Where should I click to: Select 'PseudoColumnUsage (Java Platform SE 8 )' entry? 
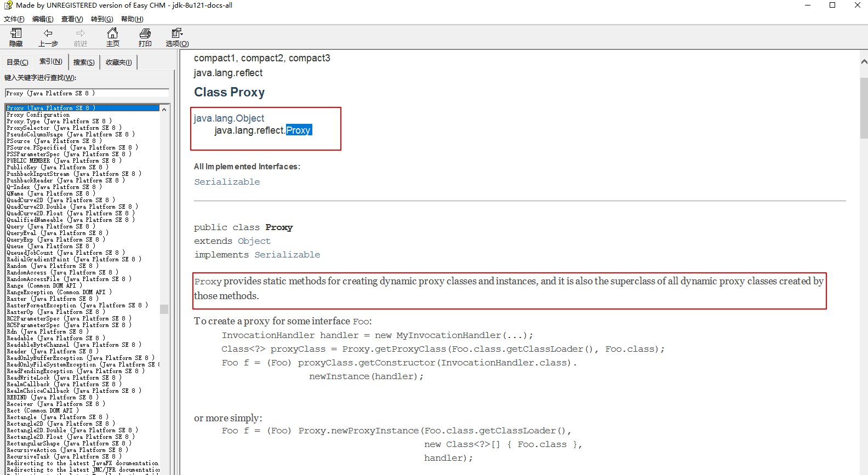[x=70, y=134]
